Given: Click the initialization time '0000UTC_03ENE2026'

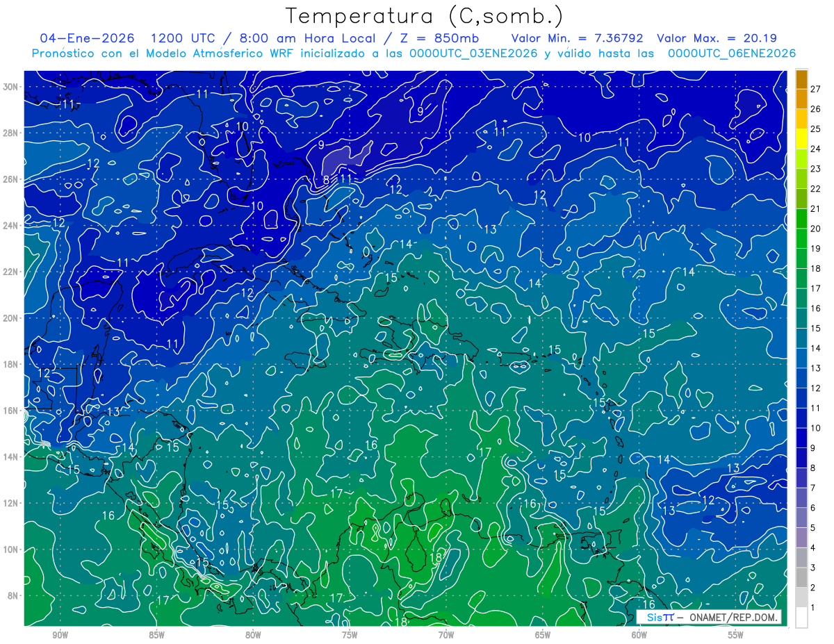Looking at the screenshot, I should coord(473,53).
